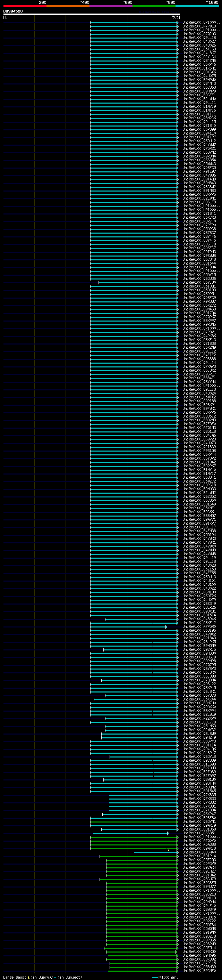Click the hit label UniRef100_C4J8K7
222x980 pixels.
[x=199, y=53]
